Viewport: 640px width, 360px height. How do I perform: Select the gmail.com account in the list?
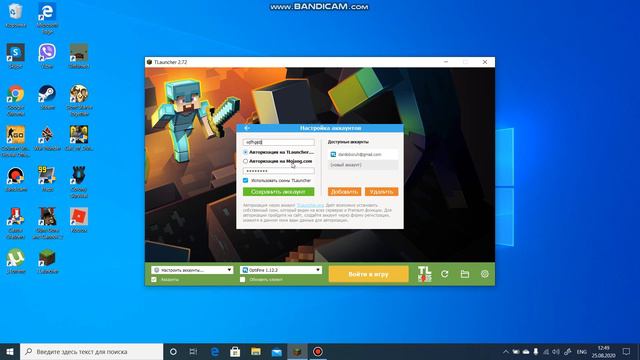click(x=363, y=154)
